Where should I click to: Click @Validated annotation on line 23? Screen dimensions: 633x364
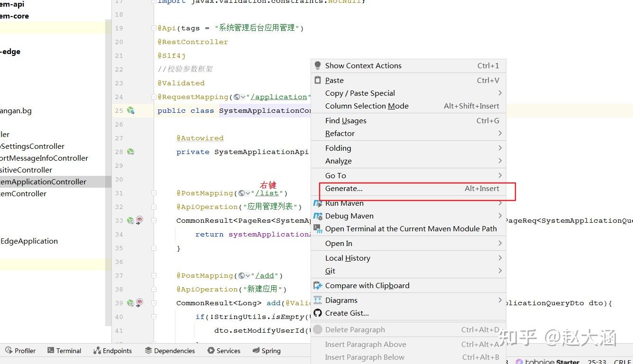[181, 83]
